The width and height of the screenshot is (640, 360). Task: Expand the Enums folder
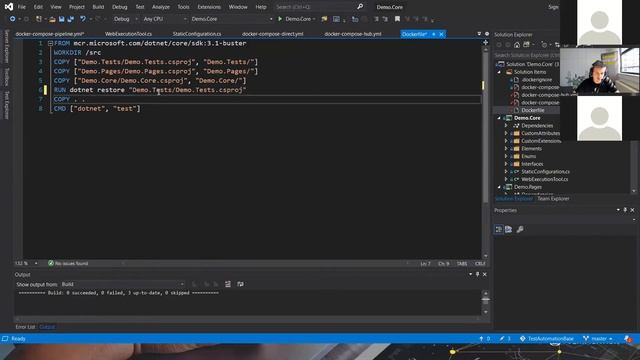(x=506, y=156)
